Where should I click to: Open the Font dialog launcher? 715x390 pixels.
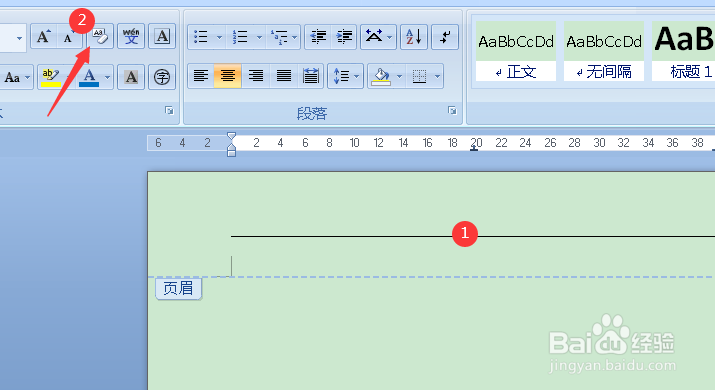click(x=169, y=110)
